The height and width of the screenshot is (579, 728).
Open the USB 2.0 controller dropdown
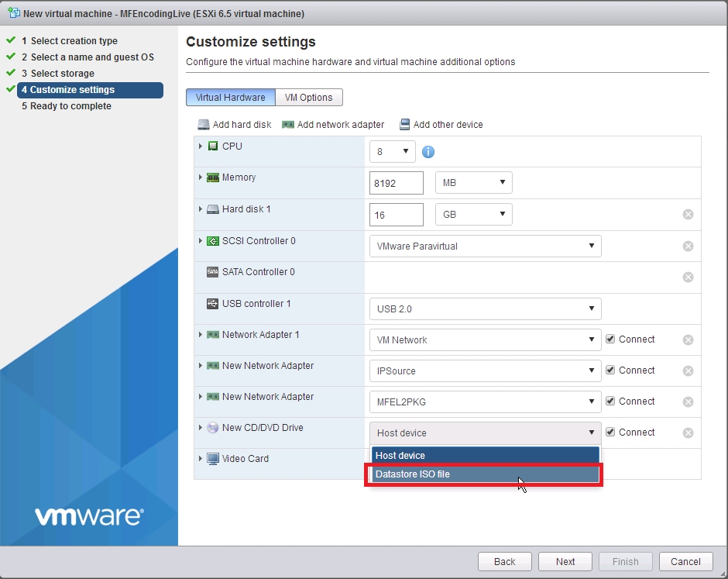pyautogui.click(x=485, y=308)
